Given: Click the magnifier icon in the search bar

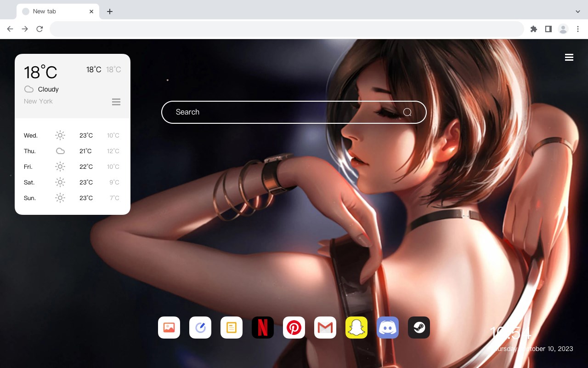Looking at the screenshot, I should (x=407, y=112).
